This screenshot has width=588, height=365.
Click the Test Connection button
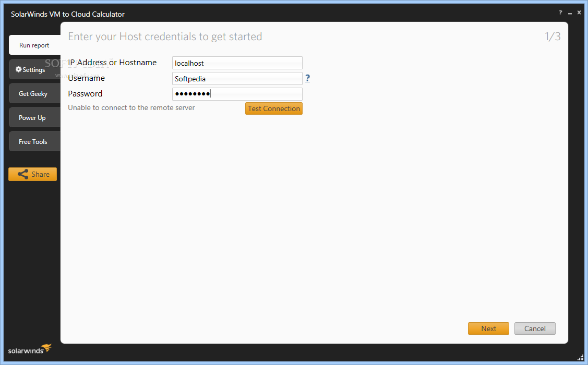point(274,108)
